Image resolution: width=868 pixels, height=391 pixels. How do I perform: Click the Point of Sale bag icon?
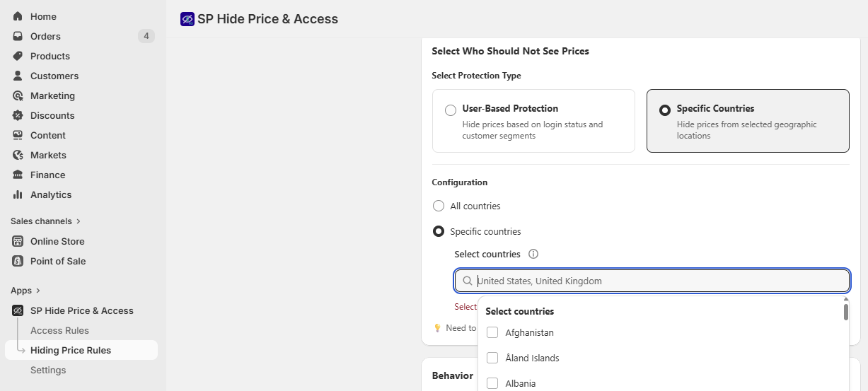coord(18,261)
